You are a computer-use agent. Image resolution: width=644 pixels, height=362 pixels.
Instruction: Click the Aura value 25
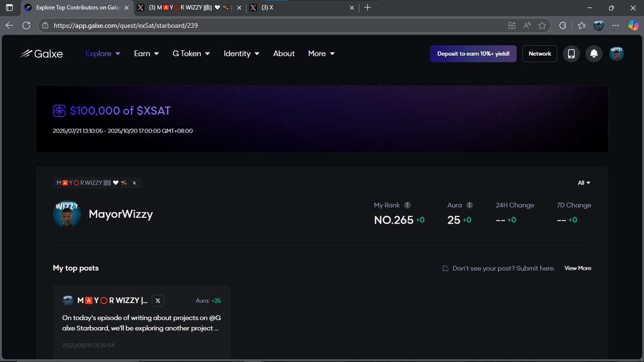click(x=453, y=220)
